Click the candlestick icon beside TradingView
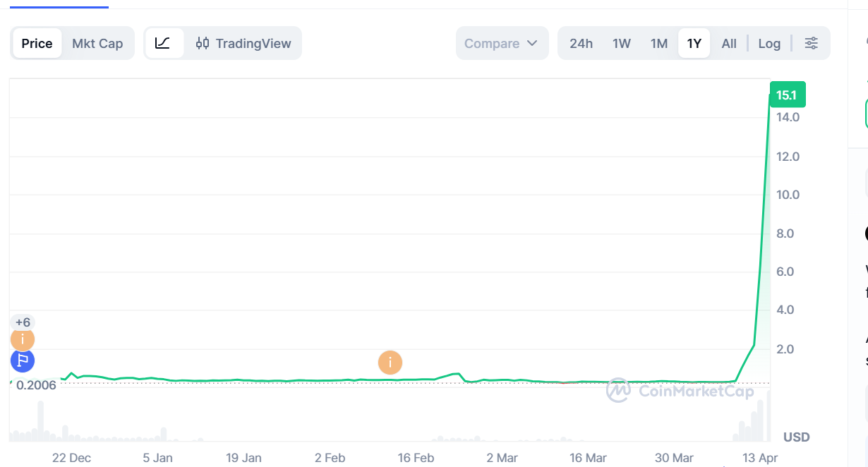The width and height of the screenshot is (868, 467). 203,43
